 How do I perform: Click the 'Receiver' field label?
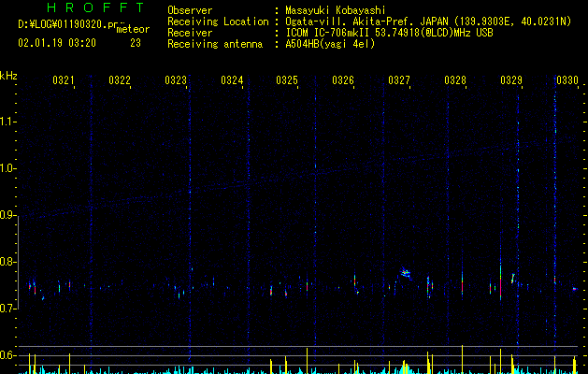pos(190,33)
